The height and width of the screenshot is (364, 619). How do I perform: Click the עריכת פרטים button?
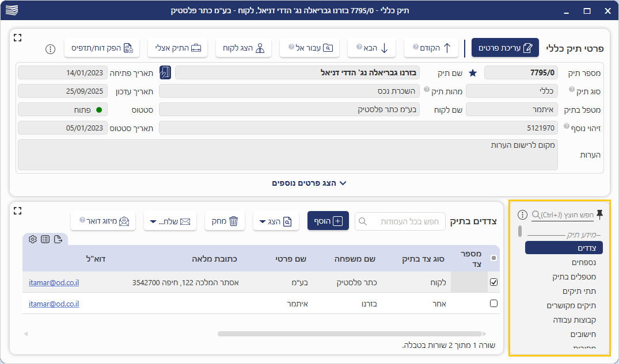(505, 48)
